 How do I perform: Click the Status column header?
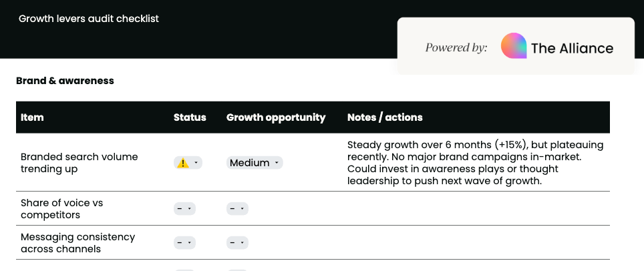click(190, 117)
